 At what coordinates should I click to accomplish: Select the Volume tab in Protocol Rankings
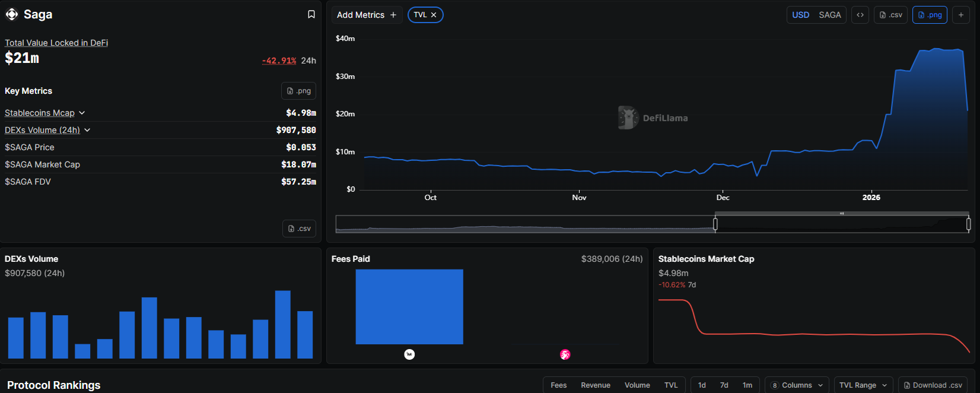point(637,385)
